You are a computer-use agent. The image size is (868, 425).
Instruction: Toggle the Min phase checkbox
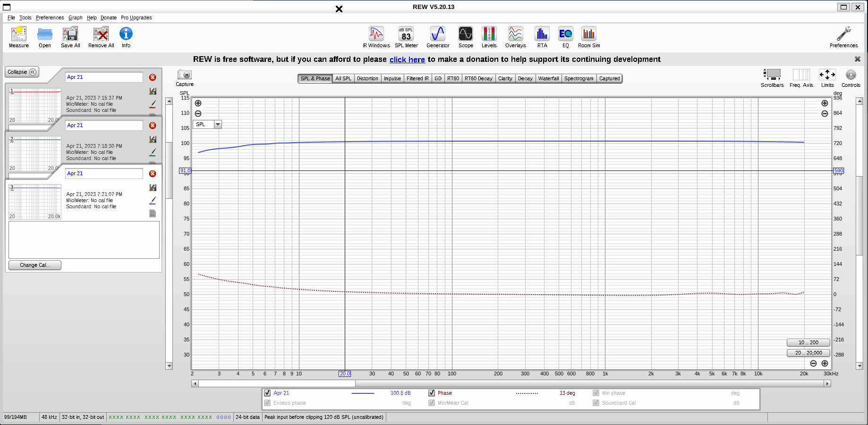pyautogui.click(x=596, y=393)
